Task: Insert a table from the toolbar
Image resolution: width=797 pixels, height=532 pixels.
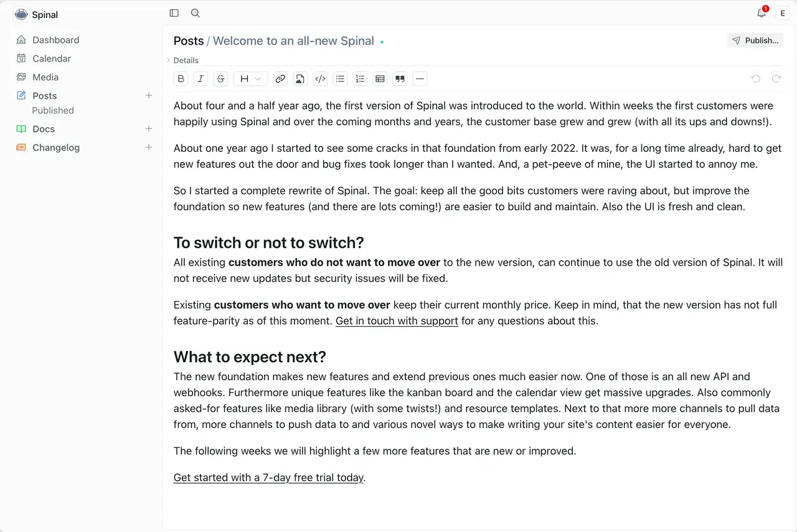Action: point(380,78)
